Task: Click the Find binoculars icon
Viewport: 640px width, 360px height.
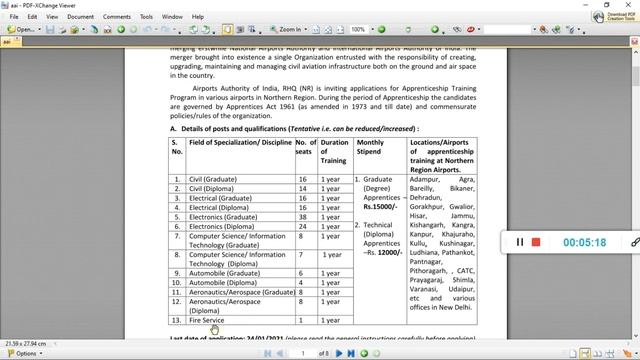Action: coord(543,29)
